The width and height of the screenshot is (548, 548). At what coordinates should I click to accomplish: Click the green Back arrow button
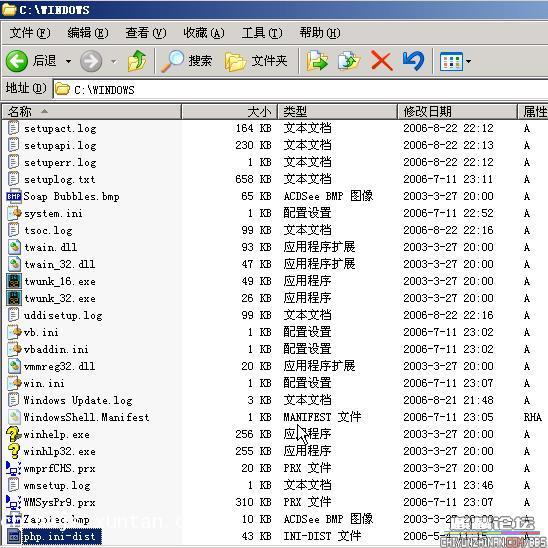17,61
